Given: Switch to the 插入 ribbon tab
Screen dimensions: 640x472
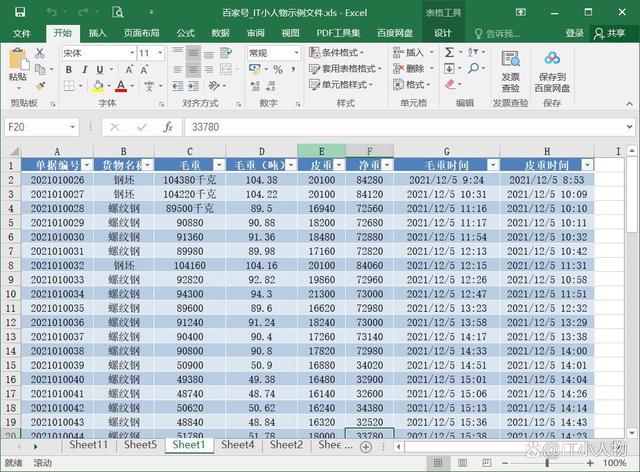Looking at the screenshot, I should click(98, 33).
